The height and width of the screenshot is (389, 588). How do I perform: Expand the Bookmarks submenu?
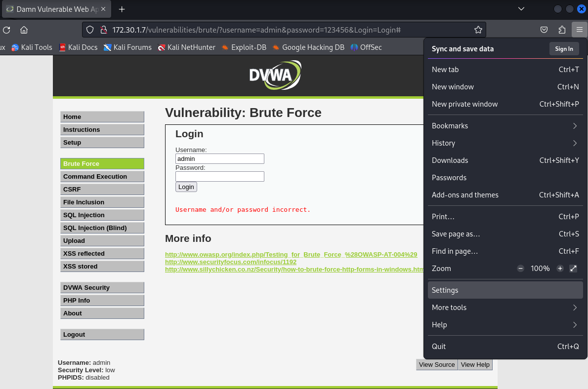click(505, 125)
